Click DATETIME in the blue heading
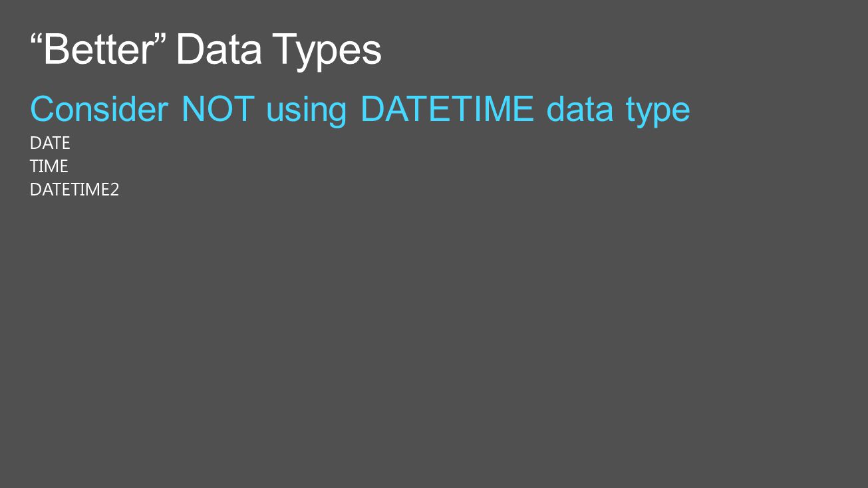Viewport: 868px width, 488px height. 447,109
